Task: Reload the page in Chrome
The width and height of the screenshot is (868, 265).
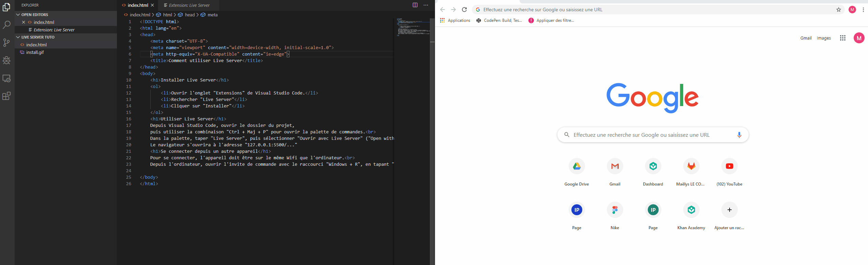Action: 464,10
